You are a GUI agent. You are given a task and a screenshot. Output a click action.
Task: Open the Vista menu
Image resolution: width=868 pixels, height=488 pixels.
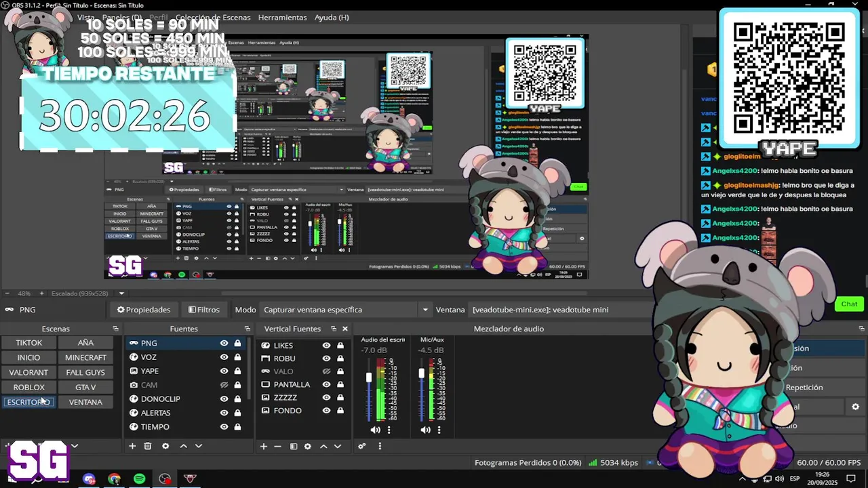pyautogui.click(x=86, y=18)
